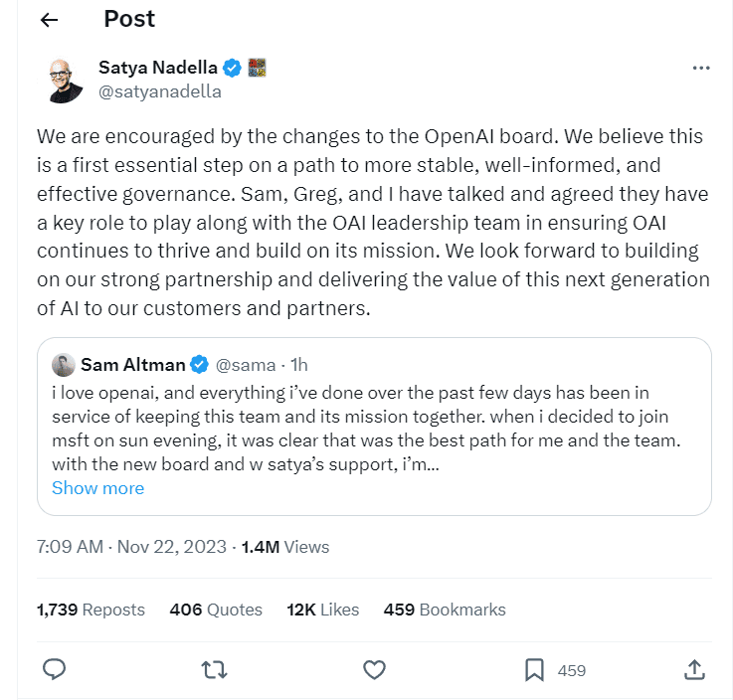733x700 pixels.
Task: Toggle the bookmark icon for this post
Action: pos(534,669)
